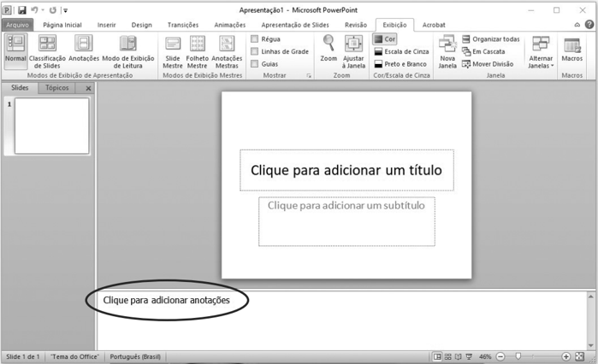
Task: Open a Nova Janela
Action: pos(447,51)
